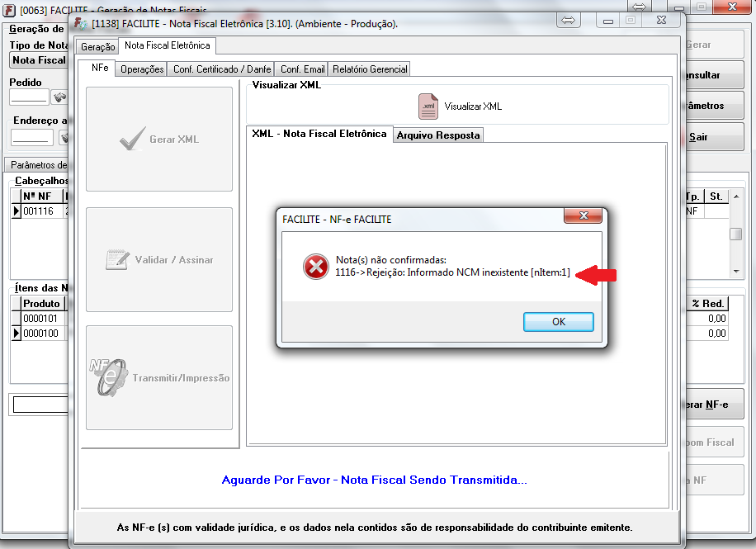The height and width of the screenshot is (549, 756).
Task: Switch to the Geração tab
Action: coord(97,46)
